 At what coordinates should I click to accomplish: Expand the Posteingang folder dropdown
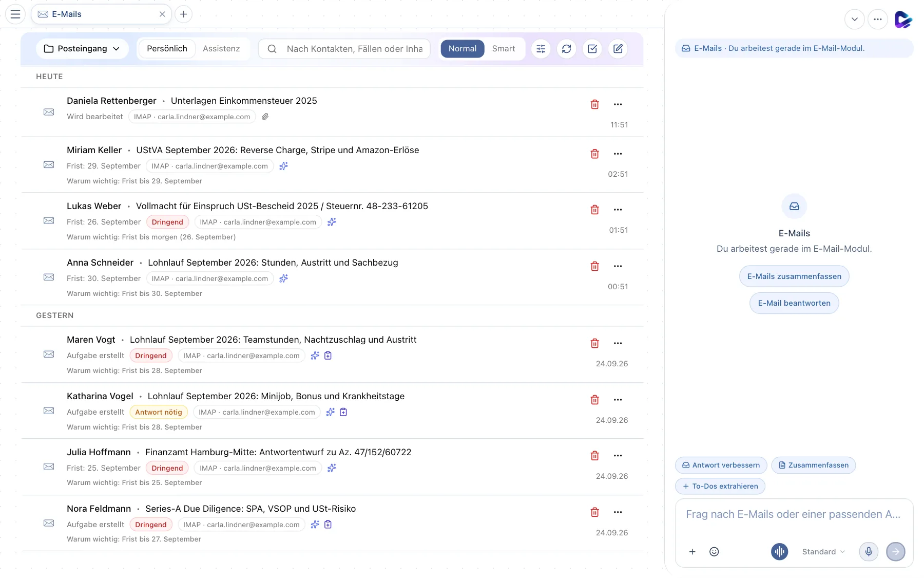[x=82, y=49]
